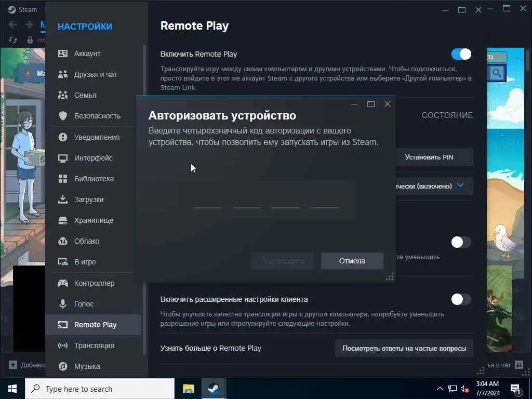Click the Windows taskbar search box
532x399 pixels.
[100, 389]
